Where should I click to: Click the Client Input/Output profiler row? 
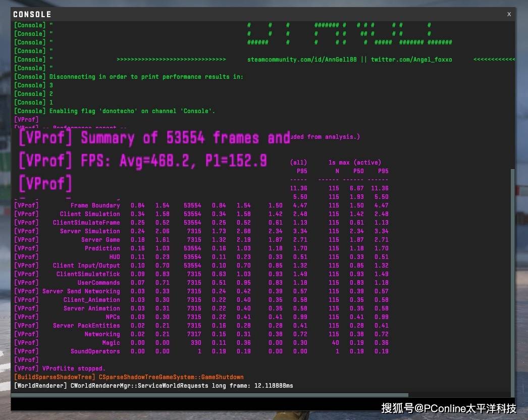pos(86,266)
